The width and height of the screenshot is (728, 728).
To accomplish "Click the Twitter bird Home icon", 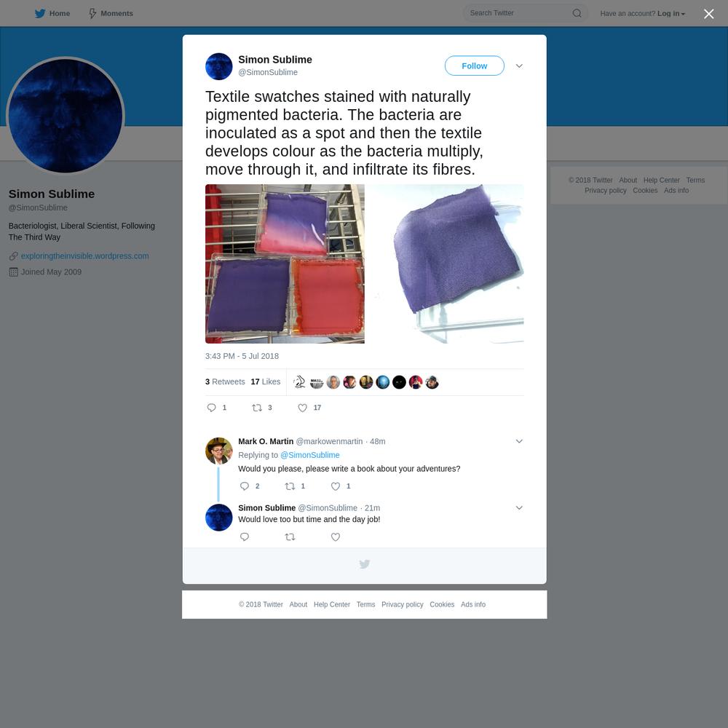I will point(40,13).
